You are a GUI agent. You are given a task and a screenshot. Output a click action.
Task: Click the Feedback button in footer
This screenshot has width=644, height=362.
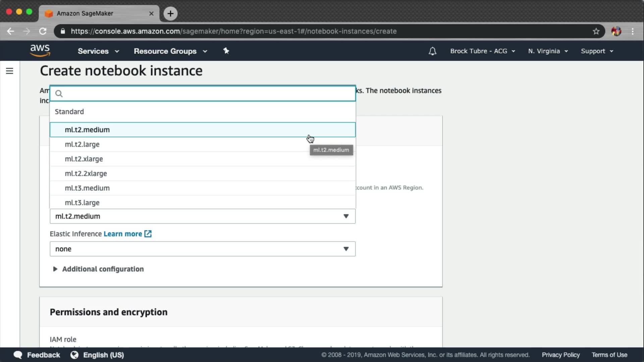37,355
